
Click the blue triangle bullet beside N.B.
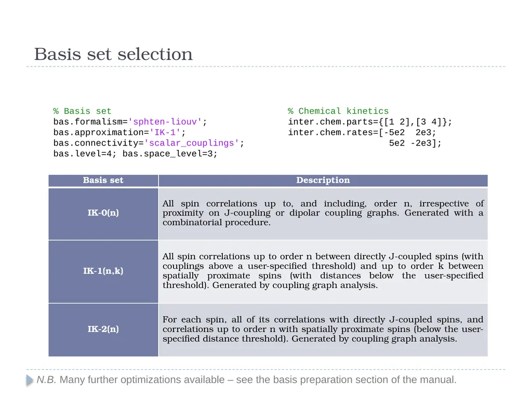pyautogui.click(x=30, y=380)
